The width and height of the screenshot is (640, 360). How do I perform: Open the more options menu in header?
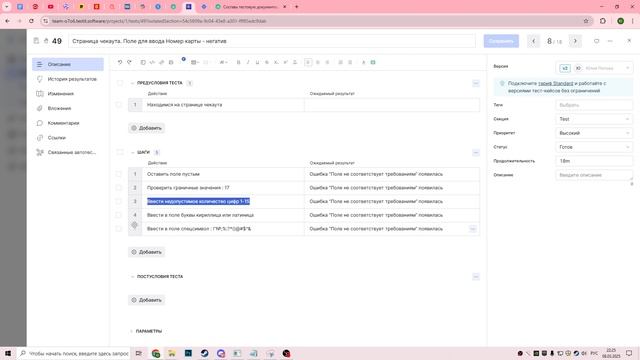click(610, 41)
